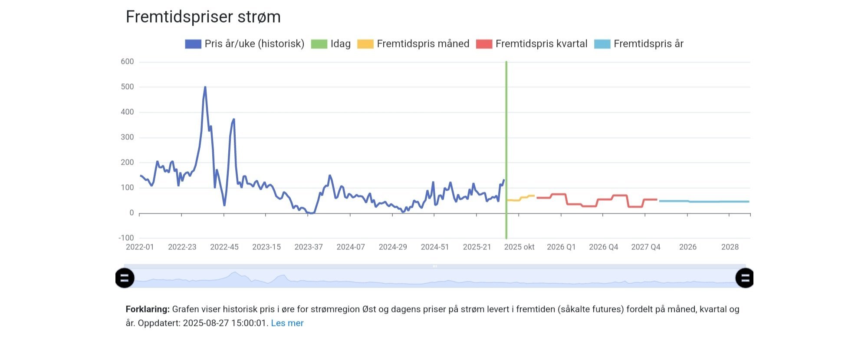Screen dimensions: 868x338
Task: Click the 2026 Q4 axis label
Action: pyautogui.click(x=603, y=247)
